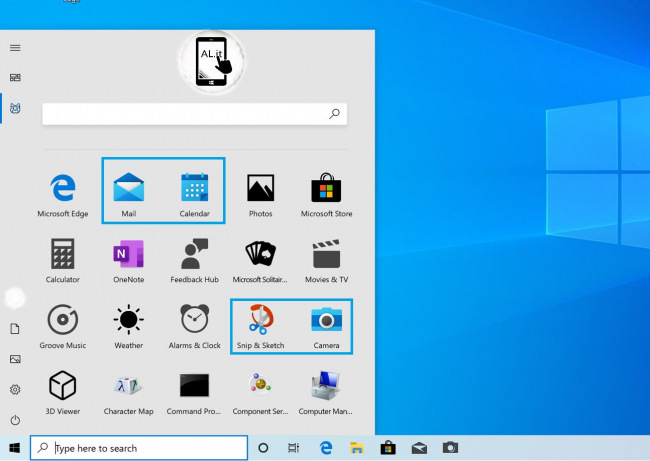Launch Microsoft Store from the app grid
The width and height of the screenshot is (650, 461).
click(x=326, y=195)
